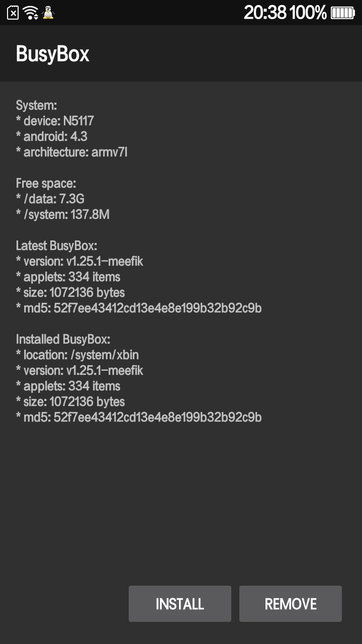Screen dimensions: 362x644
Task: Tap the Wi-Fi signal status icon
Action: (x=31, y=13)
